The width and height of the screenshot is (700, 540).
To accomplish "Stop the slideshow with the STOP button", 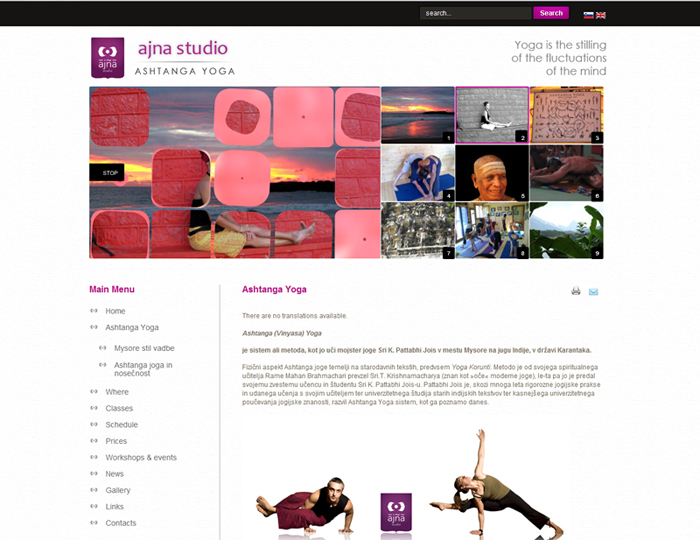I will [107, 173].
